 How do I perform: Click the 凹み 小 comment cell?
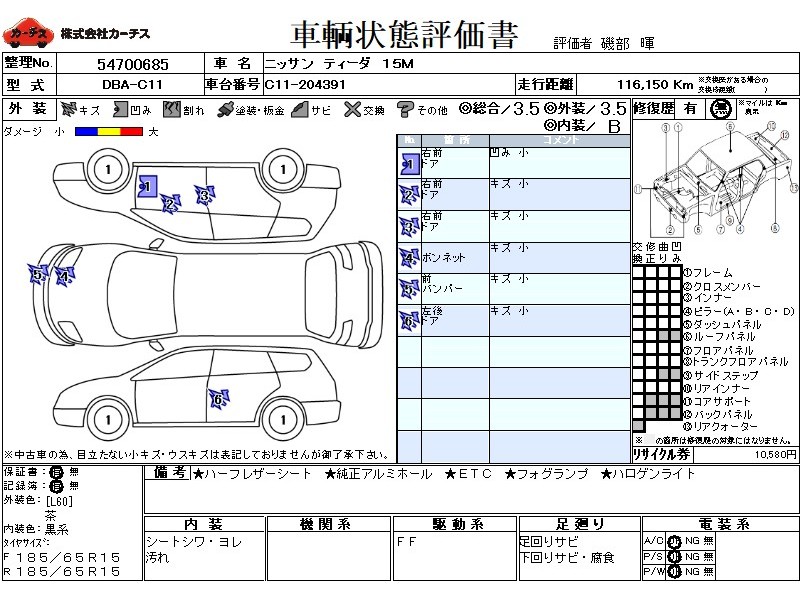click(x=560, y=163)
